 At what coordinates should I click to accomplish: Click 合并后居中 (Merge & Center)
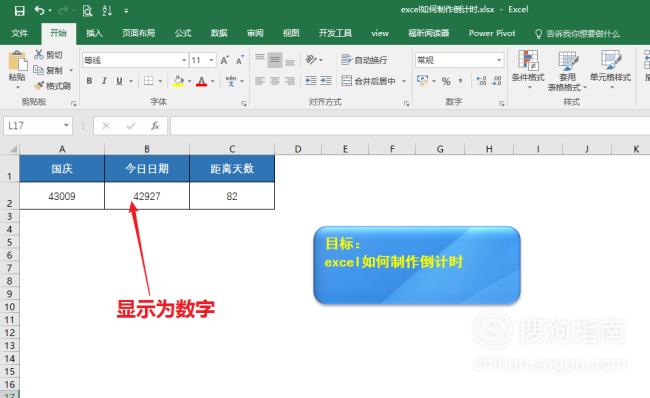(368, 81)
